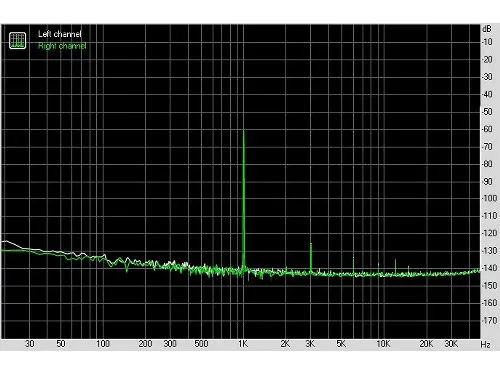Viewport: 500px width, 375px height.
Task: Click the 3K harmonic spike
Action: (x=311, y=258)
